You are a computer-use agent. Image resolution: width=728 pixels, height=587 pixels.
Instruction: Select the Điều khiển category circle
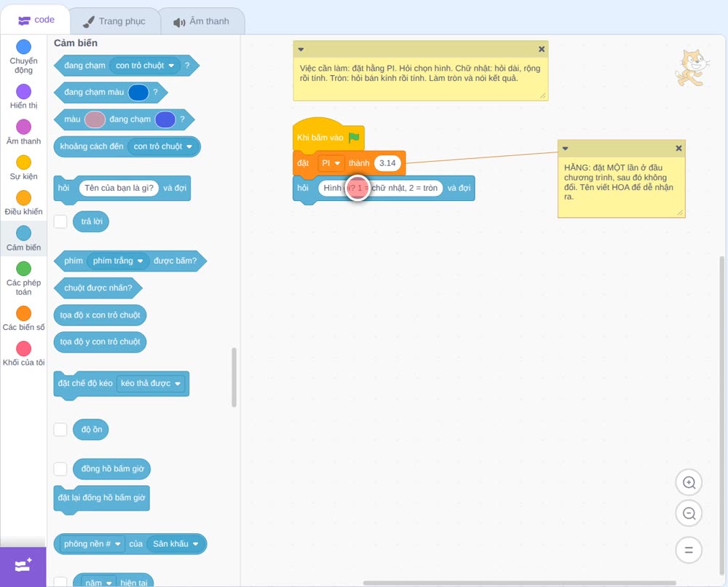tap(24, 198)
